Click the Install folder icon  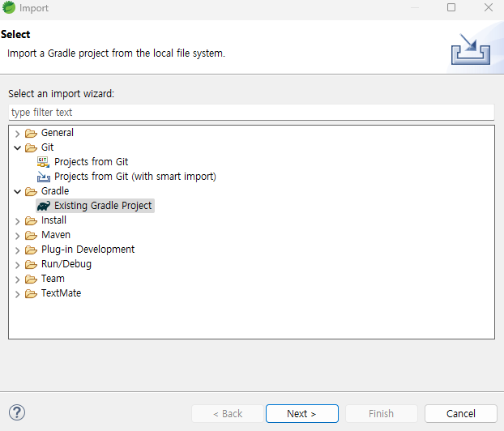[31, 220]
